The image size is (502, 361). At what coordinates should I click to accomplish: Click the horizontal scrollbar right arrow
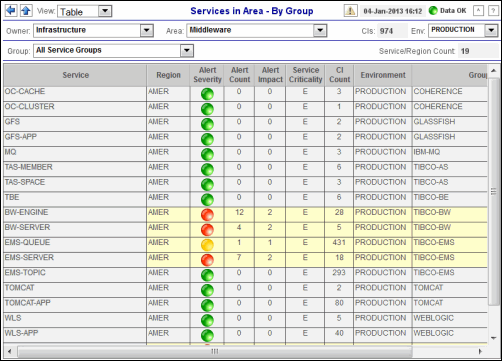point(480,351)
